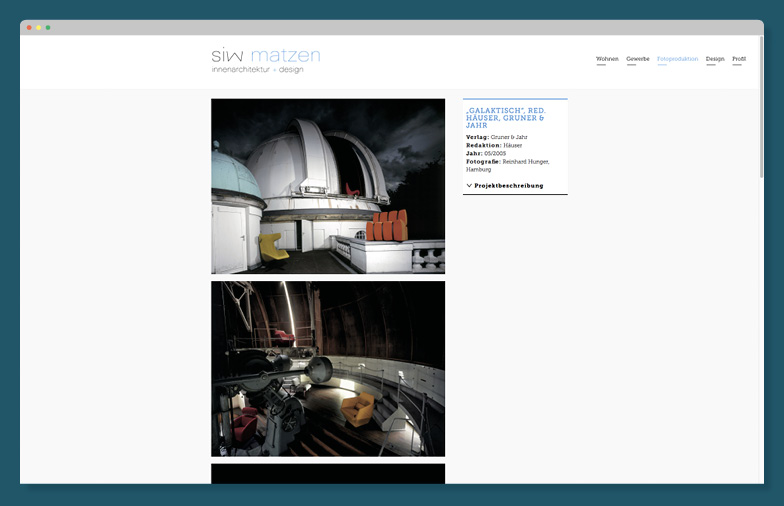
Task: Open the observatory dome exterior photo
Action: click(328, 186)
